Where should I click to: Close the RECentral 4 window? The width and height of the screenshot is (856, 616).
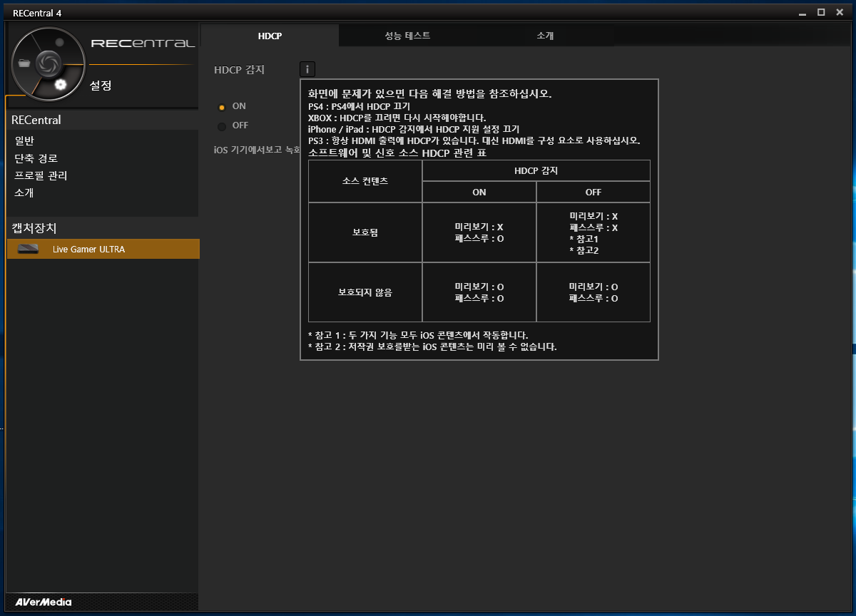(840, 12)
